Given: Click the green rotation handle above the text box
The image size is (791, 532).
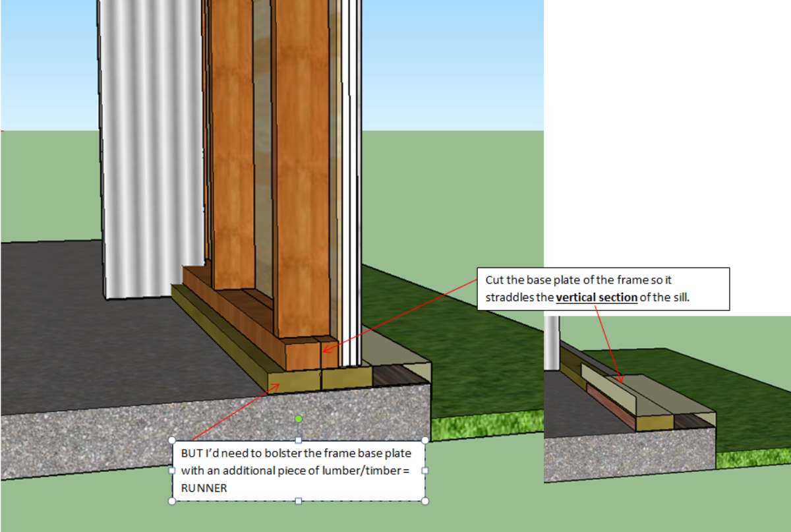Looking at the screenshot, I should click(299, 419).
